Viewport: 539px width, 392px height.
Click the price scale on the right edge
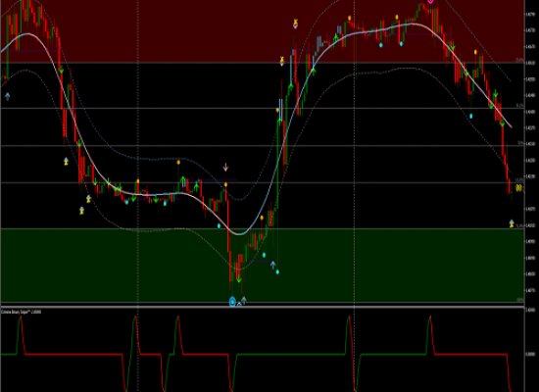pyautogui.click(x=532, y=196)
